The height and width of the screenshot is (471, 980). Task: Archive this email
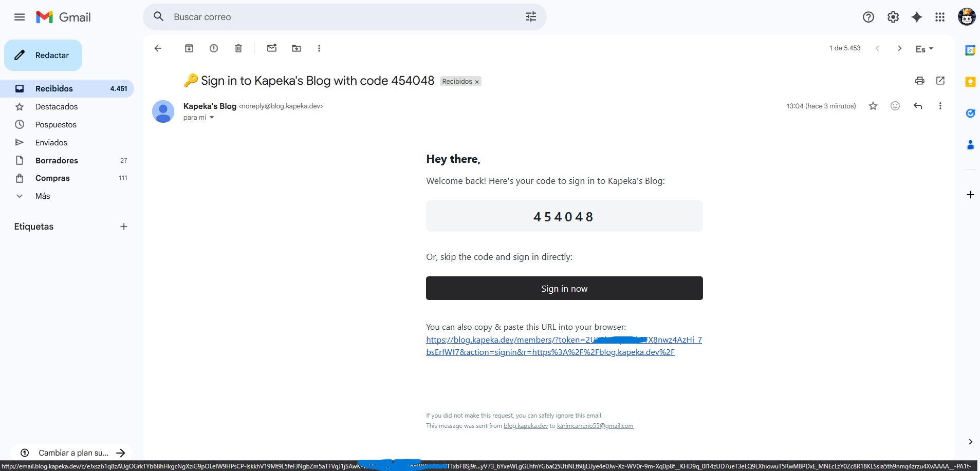pyautogui.click(x=189, y=48)
